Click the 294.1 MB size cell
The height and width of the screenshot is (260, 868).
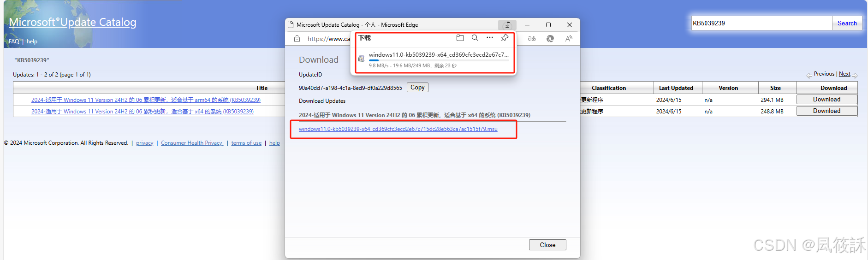[x=772, y=100]
